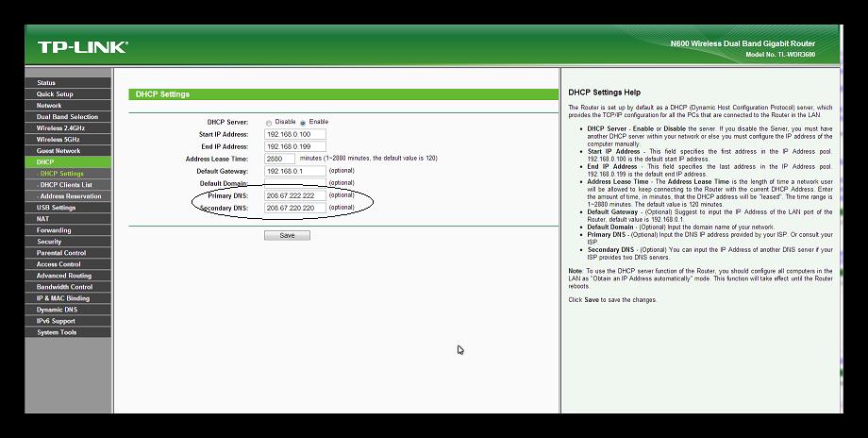Open Wireless 2.4GHz settings

[x=68, y=128]
